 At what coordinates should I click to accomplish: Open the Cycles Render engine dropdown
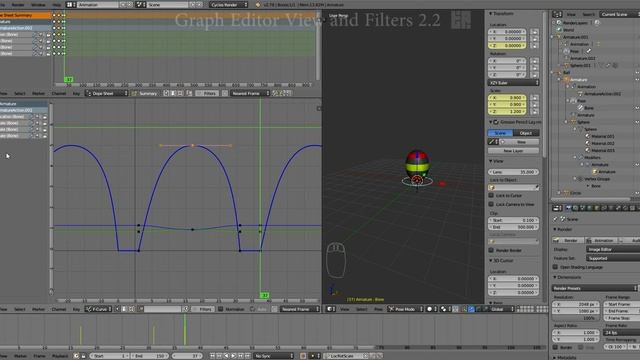tap(229, 4)
